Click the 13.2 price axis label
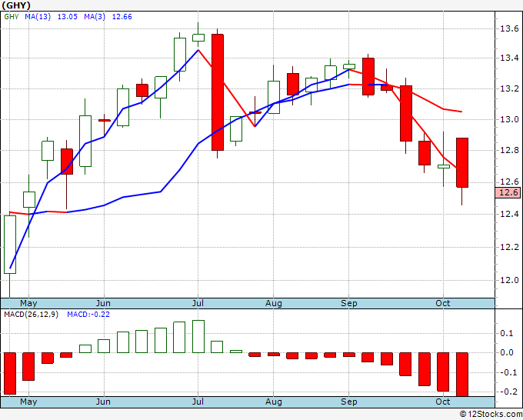 (x=509, y=88)
